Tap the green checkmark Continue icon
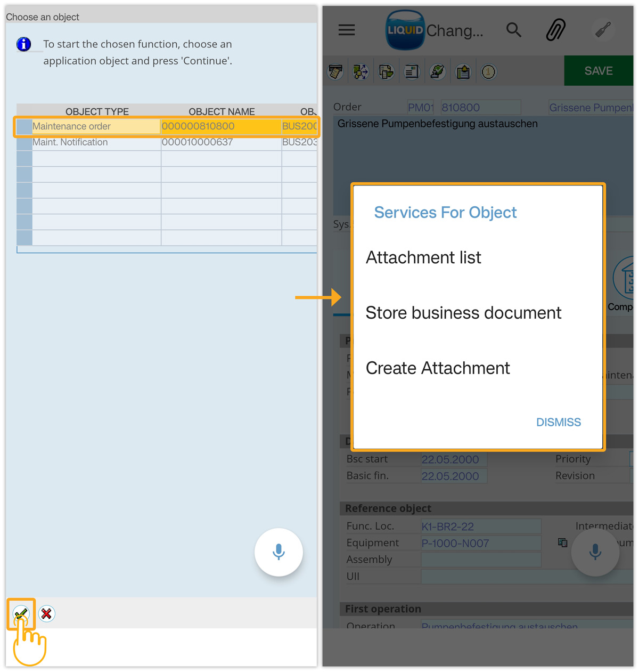 21,614
